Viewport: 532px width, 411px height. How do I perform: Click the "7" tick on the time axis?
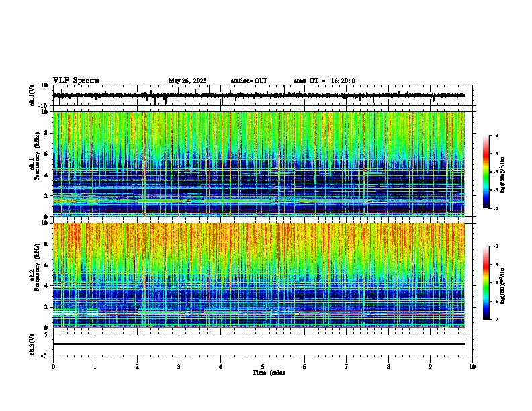point(347,367)
